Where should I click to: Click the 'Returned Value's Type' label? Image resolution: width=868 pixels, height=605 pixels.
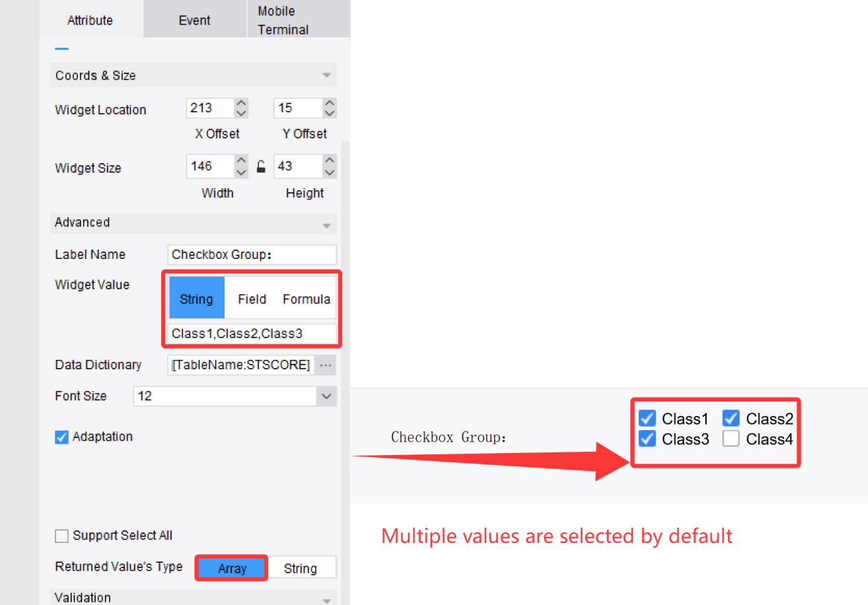tap(119, 567)
